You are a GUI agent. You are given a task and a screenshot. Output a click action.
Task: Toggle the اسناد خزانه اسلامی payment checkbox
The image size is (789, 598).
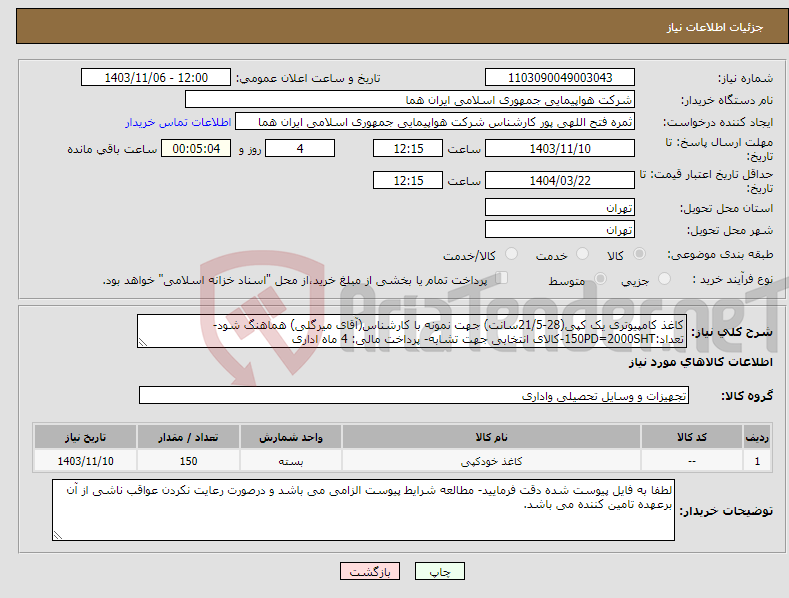[501, 278]
